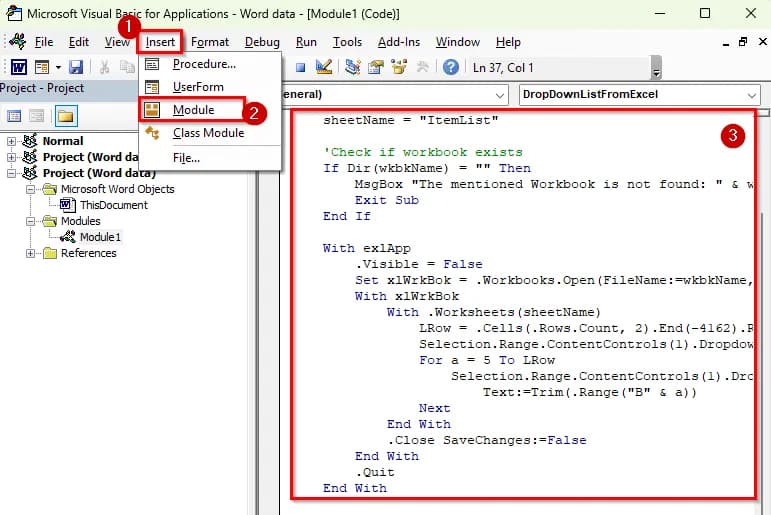The height and width of the screenshot is (515, 771).
Task: Click the Procedure icon in Insert menu
Action: [152, 64]
